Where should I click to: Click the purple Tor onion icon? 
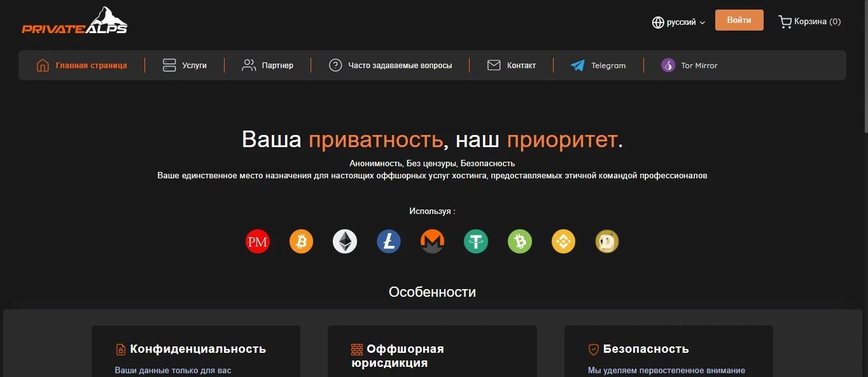(x=668, y=65)
